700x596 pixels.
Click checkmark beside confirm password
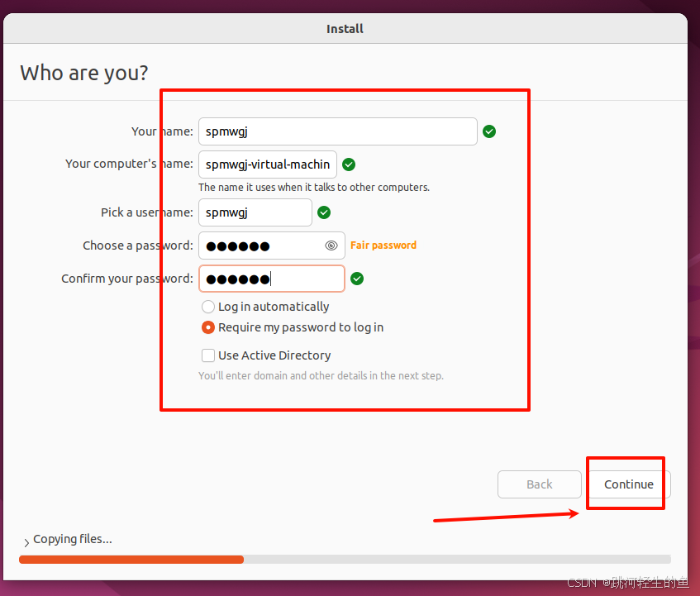[x=357, y=279]
